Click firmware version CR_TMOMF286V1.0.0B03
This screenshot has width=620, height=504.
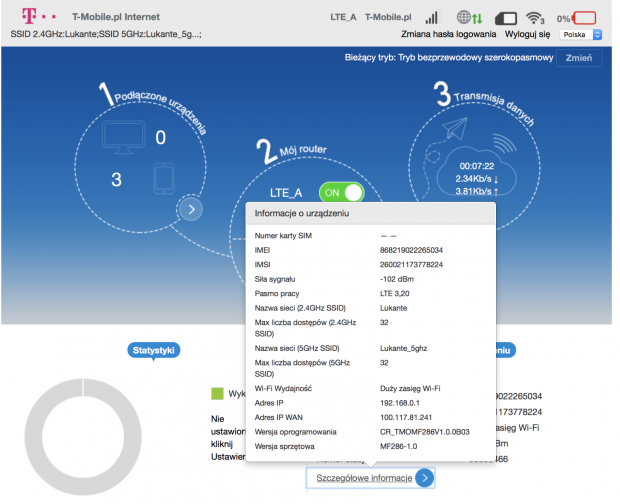coord(425,432)
